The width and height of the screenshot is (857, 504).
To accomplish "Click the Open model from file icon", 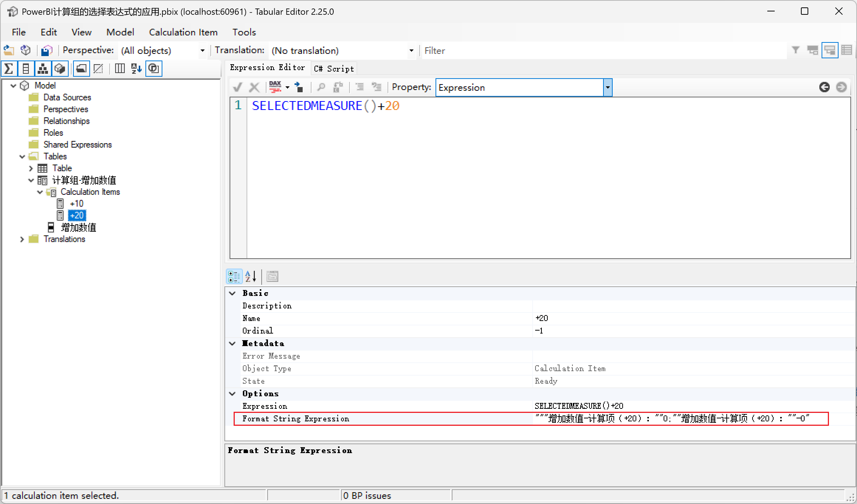I will [8, 51].
